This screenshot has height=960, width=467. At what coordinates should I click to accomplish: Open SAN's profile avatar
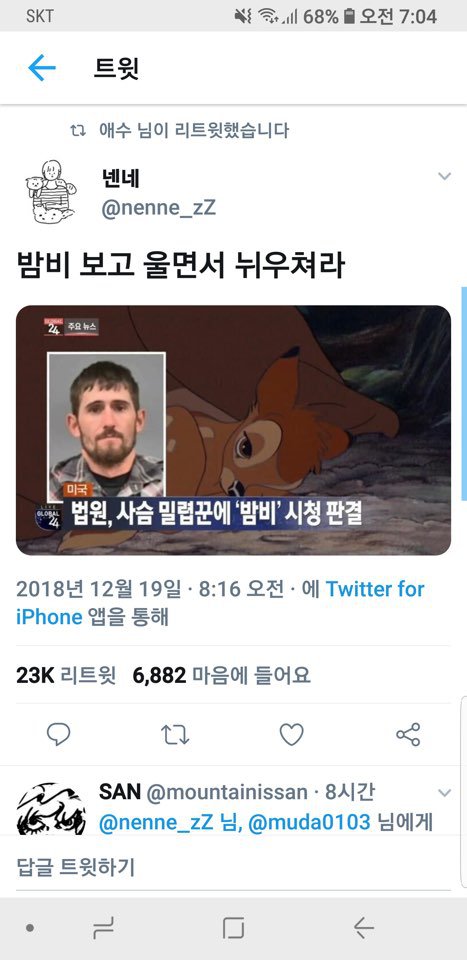51,809
